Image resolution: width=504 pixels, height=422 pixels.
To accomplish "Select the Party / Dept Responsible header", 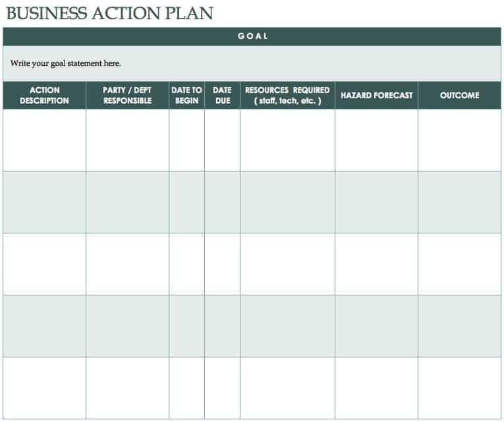I will 127,96.
